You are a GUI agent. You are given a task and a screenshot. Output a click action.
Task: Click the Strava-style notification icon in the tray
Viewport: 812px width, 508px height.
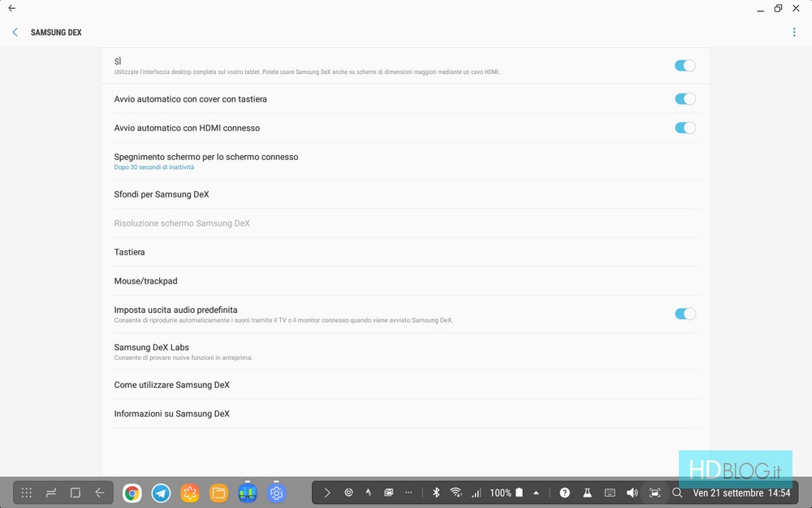coord(368,493)
